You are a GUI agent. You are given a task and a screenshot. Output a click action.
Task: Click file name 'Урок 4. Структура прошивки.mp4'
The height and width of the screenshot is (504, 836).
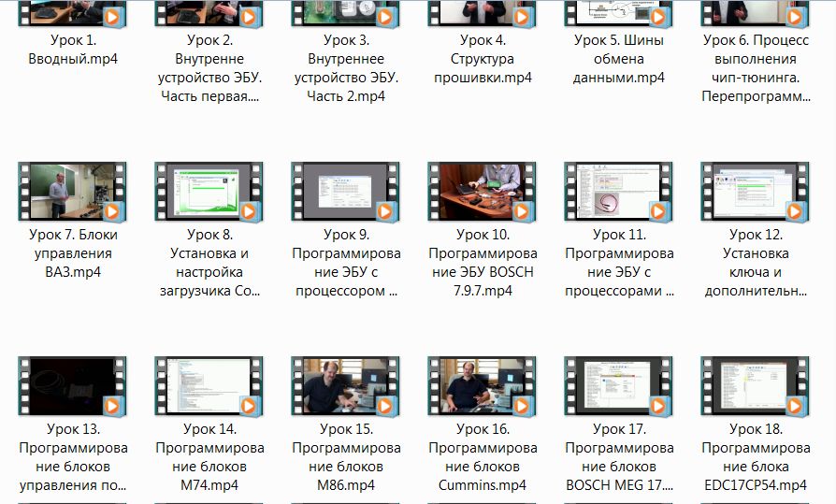483,59
